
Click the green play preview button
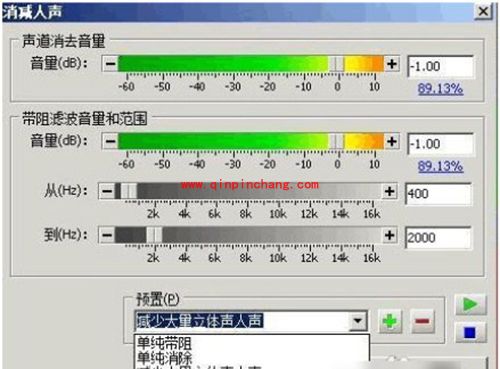471,304
